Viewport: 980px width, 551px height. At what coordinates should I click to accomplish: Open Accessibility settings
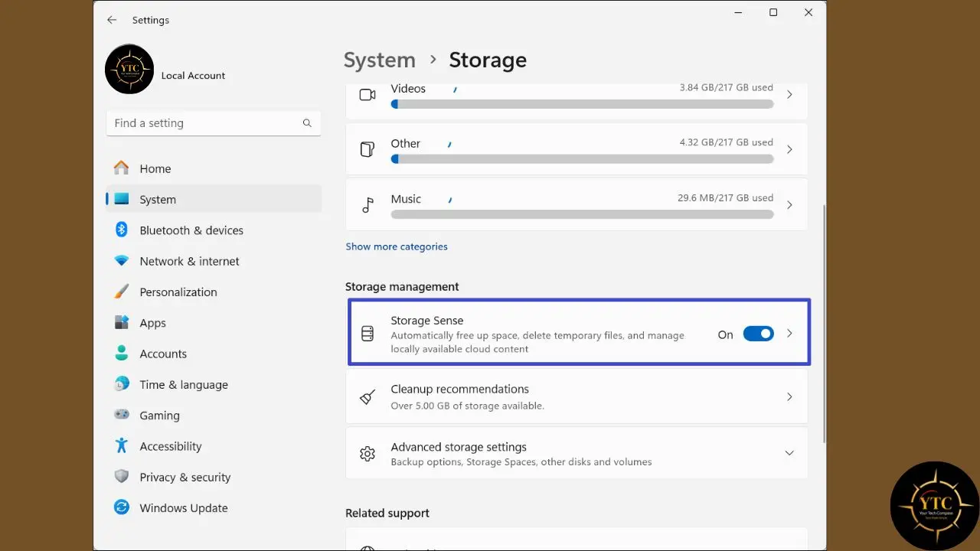click(x=214, y=446)
